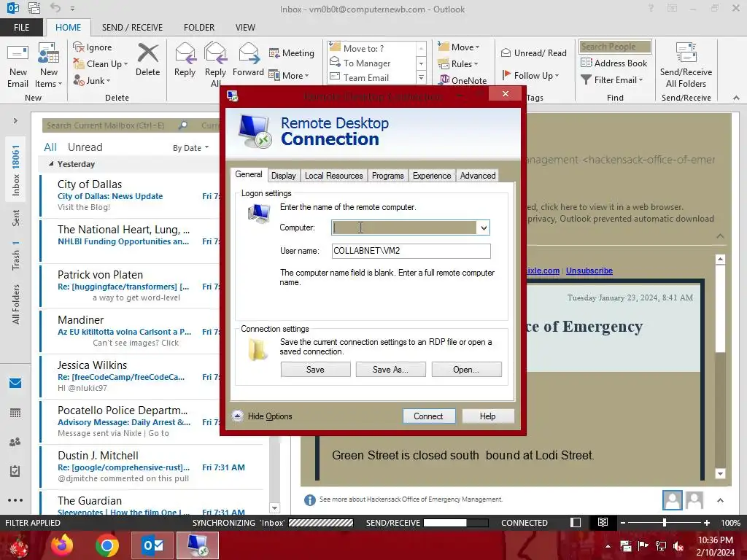Switch to Reading view icon in status bar
Image resolution: width=747 pixels, height=560 pixels.
603,523
